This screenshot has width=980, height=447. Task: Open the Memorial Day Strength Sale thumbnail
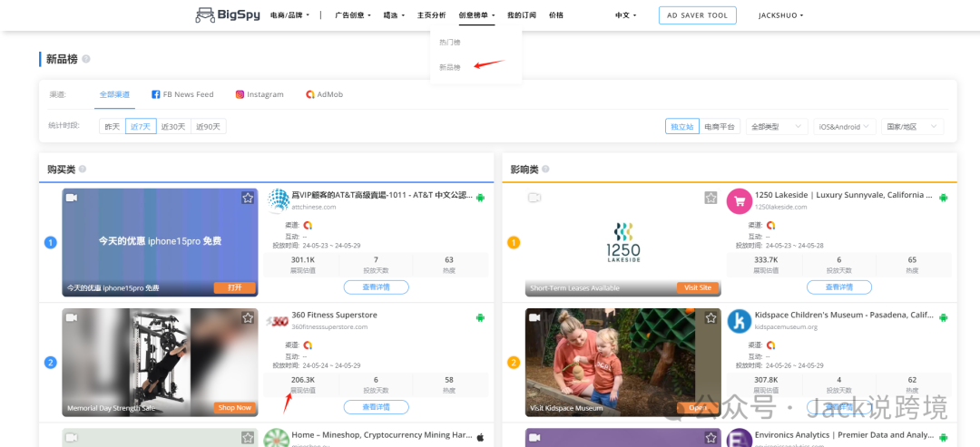pos(160,361)
